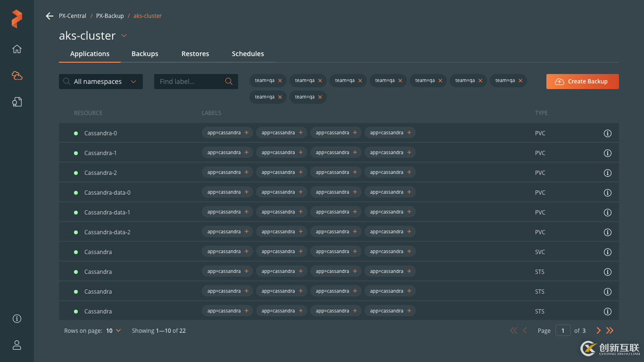Switch to the Schedules tab
Viewport: 644px width, 362px height.
coord(248,54)
